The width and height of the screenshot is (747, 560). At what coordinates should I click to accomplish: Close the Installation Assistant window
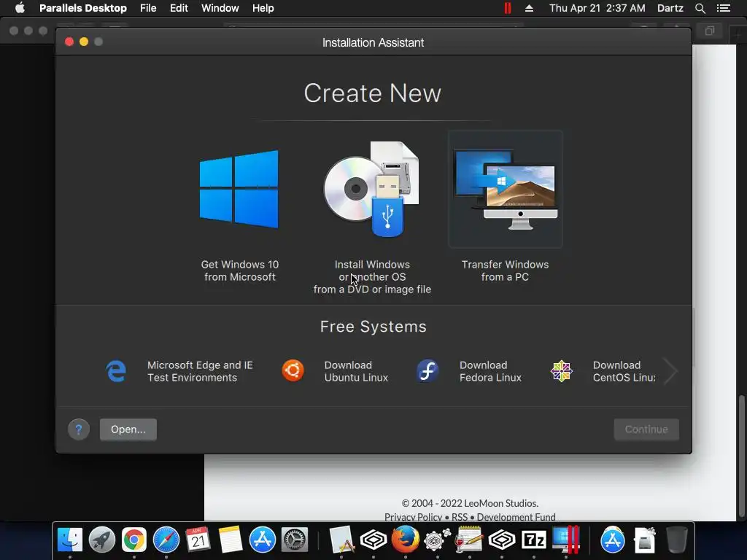pos(69,42)
